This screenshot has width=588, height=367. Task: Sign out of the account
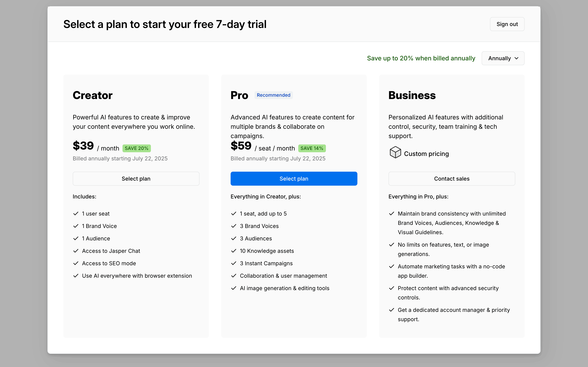point(507,24)
